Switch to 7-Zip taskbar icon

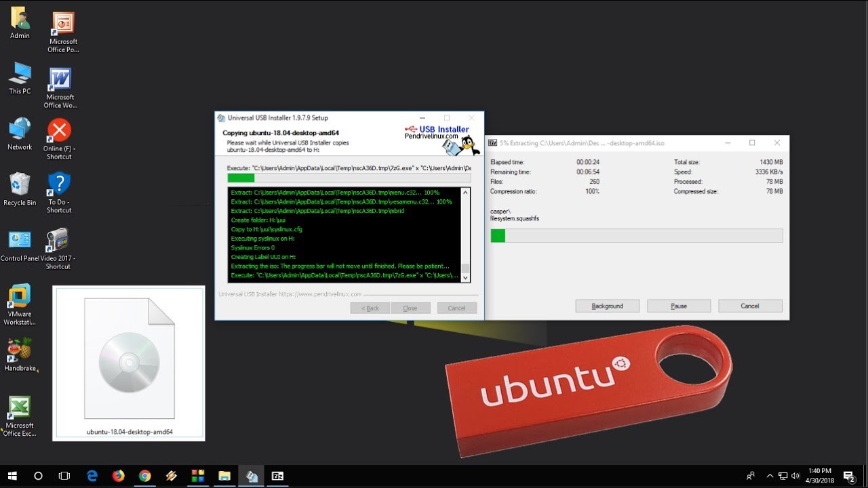277,476
